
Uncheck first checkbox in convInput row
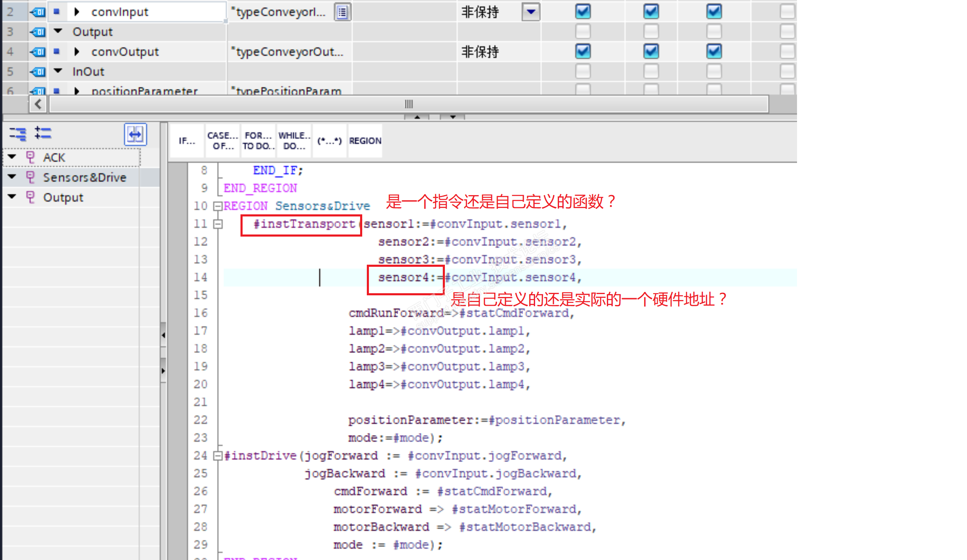[583, 11]
